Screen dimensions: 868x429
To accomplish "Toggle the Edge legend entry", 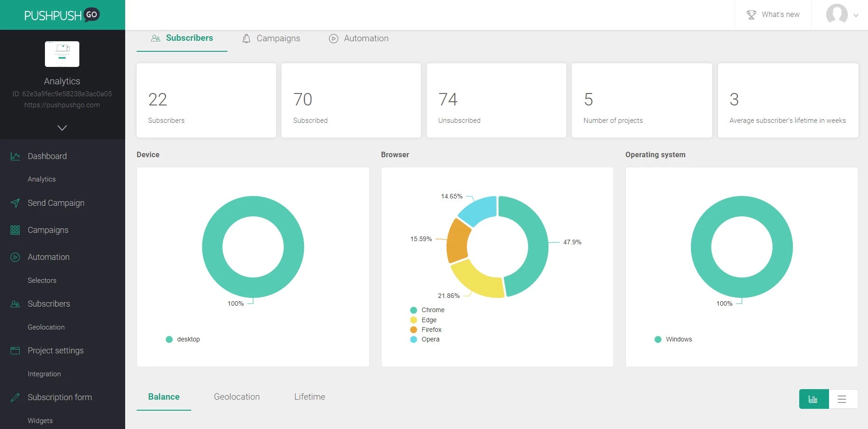I will click(423, 320).
